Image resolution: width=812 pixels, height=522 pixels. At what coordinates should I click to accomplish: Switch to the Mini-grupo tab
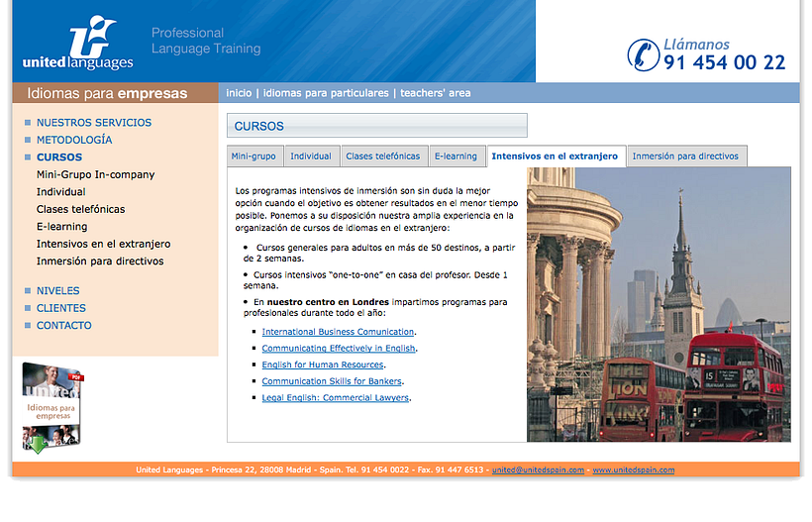[254, 157]
